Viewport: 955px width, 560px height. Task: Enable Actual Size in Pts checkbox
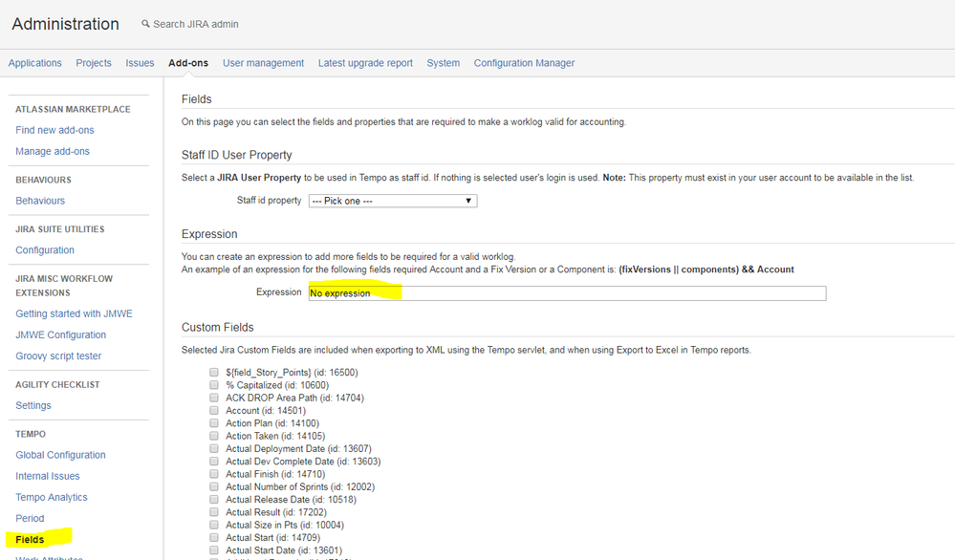[x=214, y=525]
